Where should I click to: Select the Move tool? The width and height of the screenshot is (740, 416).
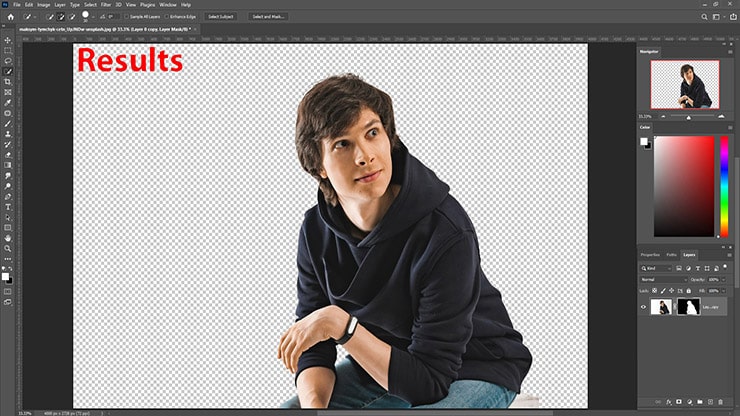(x=8, y=40)
